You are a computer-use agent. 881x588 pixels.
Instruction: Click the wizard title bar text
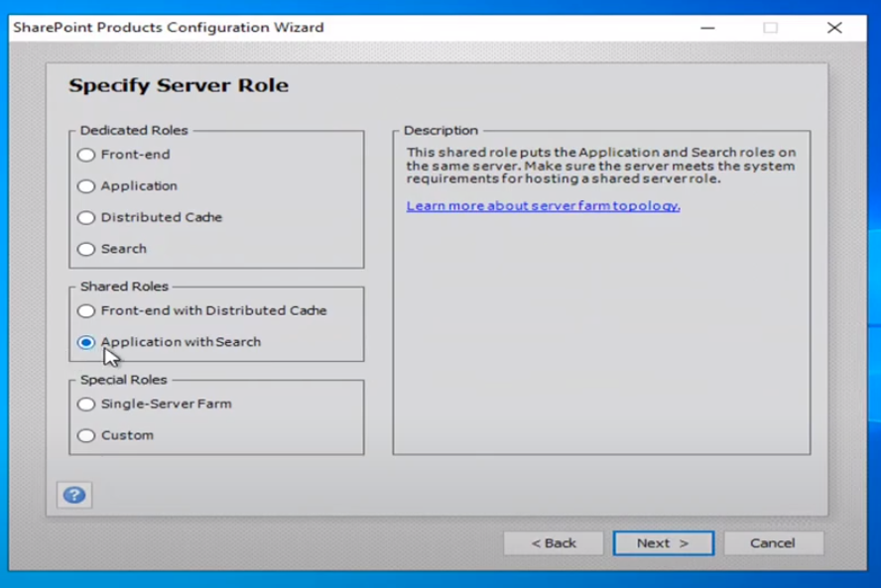(x=166, y=28)
